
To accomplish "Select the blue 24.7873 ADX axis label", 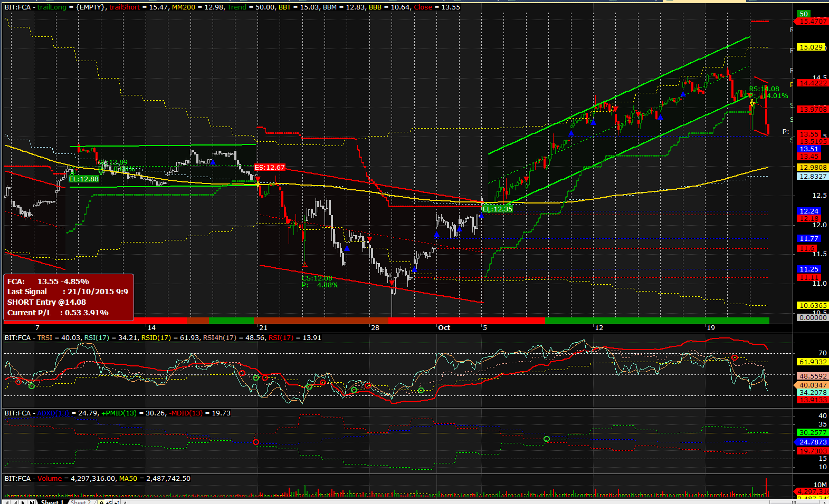I will (x=813, y=442).
